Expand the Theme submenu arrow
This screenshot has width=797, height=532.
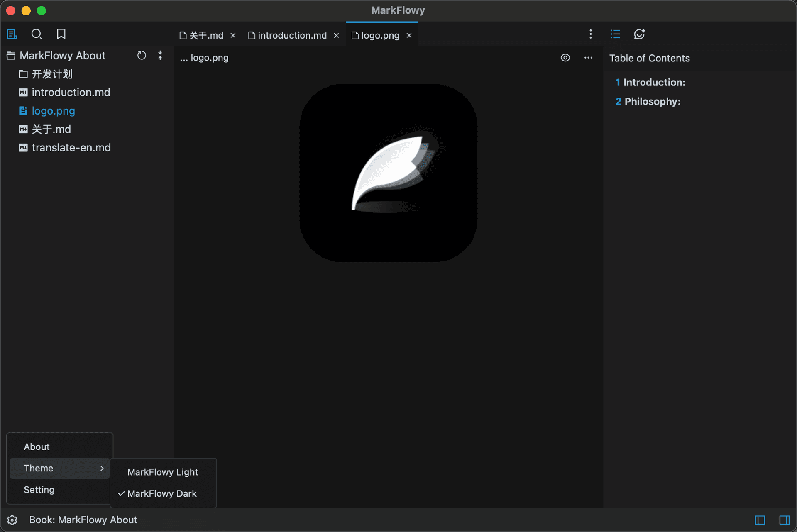(x=102, y=468)
